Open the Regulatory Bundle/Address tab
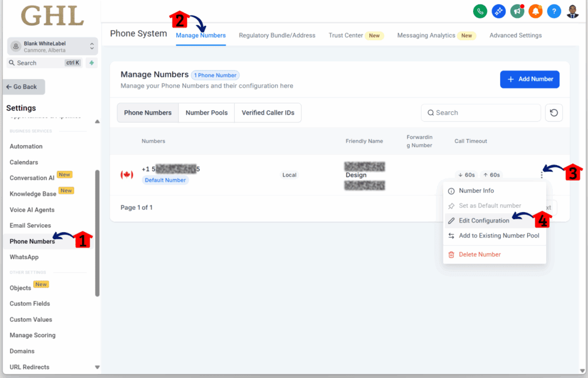Image resolution: width=588 pixels, height=378 pixels. (277, 35)
